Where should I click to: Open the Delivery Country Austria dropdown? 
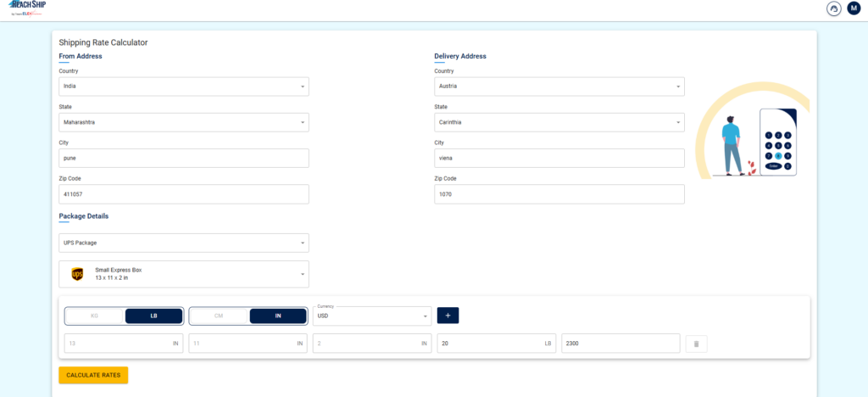tap(559, 87)
